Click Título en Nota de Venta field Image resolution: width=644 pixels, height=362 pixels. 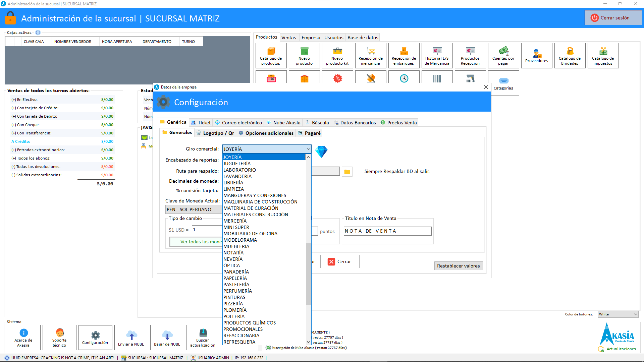click(387, 231)
